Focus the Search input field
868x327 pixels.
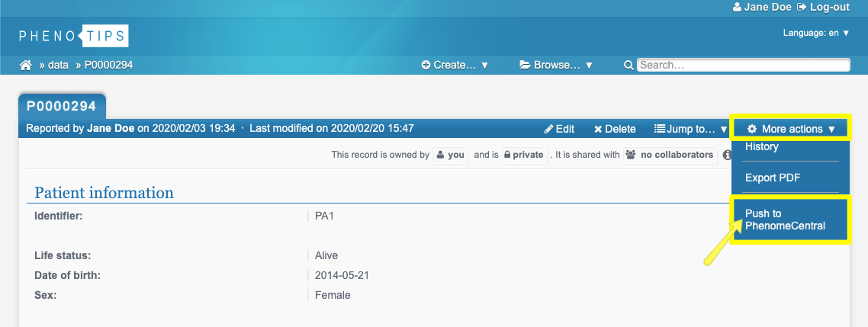point(744,66)
